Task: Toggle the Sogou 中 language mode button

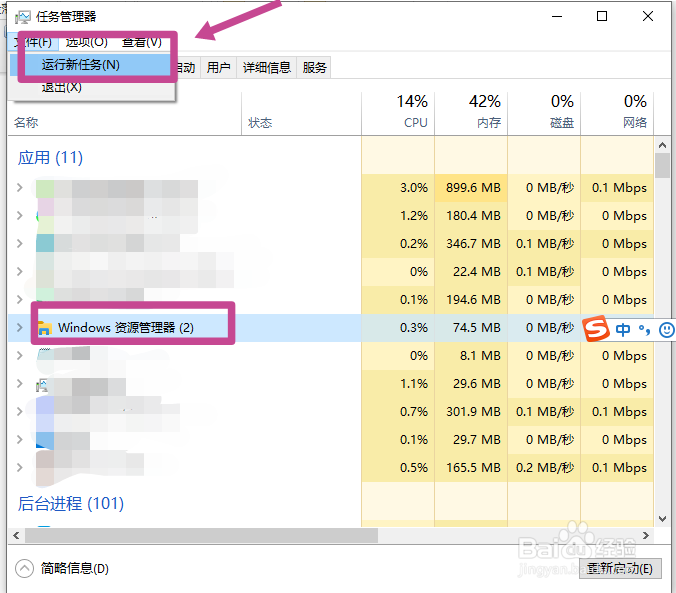Action: point(623,329)
